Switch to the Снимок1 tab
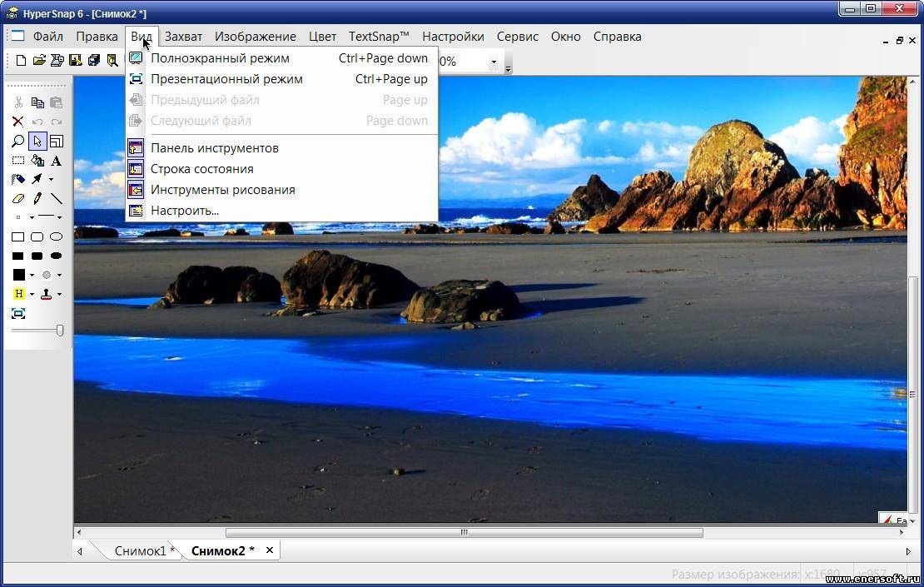The height and width of the screenshot is (587, 924). pos(142,550)
